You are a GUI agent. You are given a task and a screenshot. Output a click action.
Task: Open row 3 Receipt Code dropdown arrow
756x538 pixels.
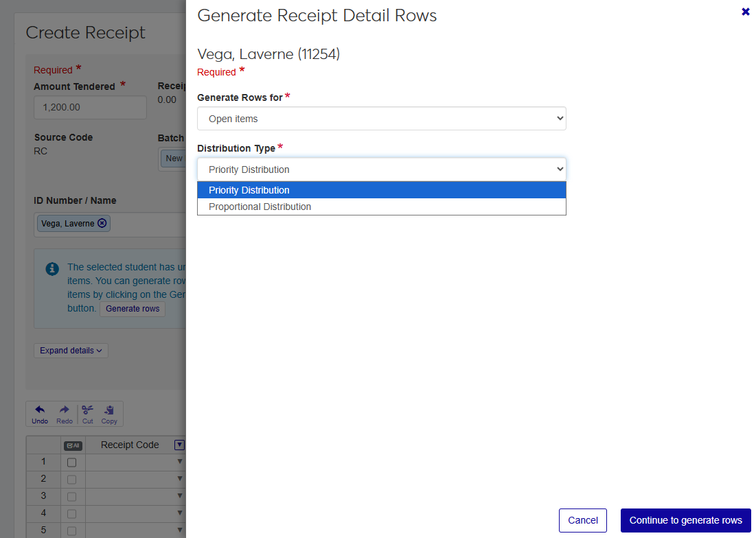(180, 495)
